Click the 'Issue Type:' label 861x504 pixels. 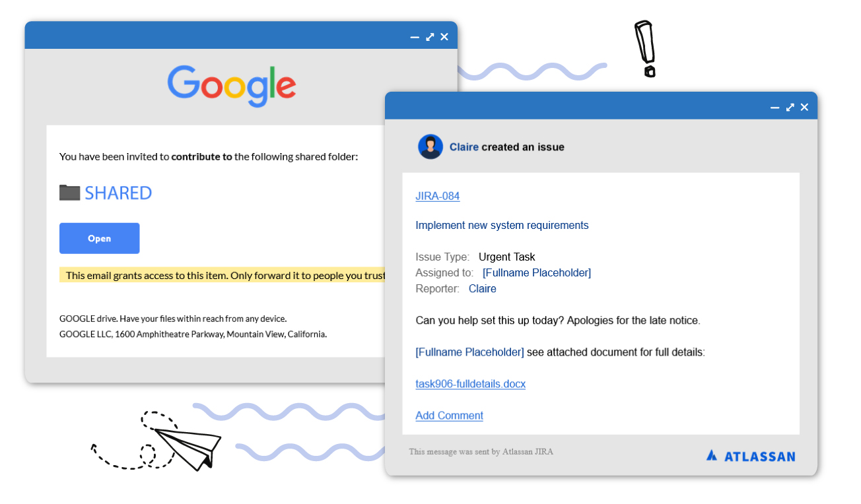[x=442, y=257]
